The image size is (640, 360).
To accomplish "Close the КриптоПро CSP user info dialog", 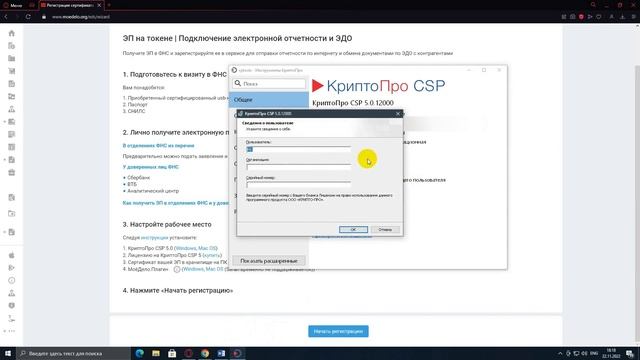I will pyautogui.click(x=398, y=113).
